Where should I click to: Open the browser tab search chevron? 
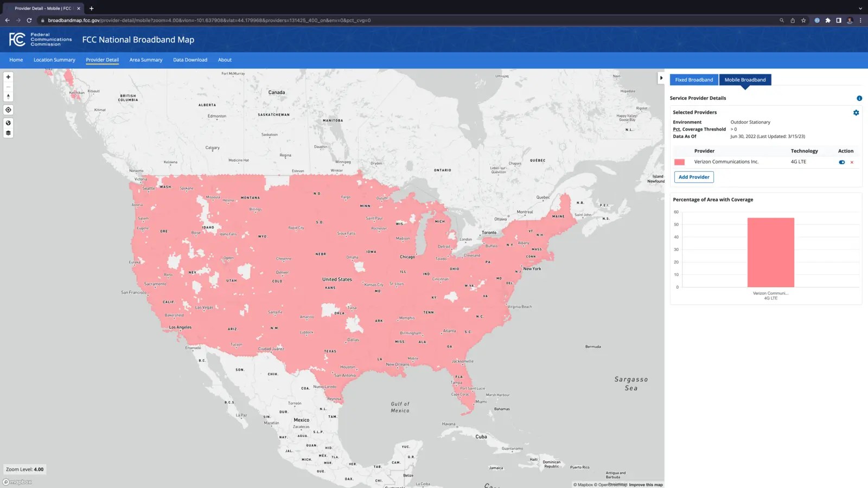coord(859,8)
